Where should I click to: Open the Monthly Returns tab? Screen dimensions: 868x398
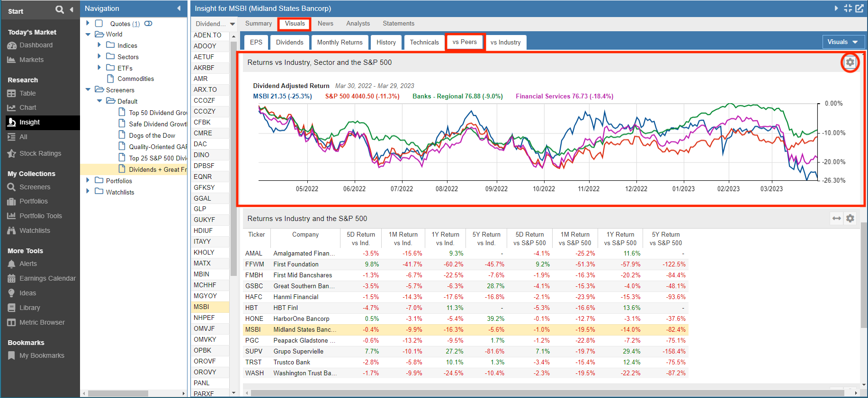click(340, 42)
